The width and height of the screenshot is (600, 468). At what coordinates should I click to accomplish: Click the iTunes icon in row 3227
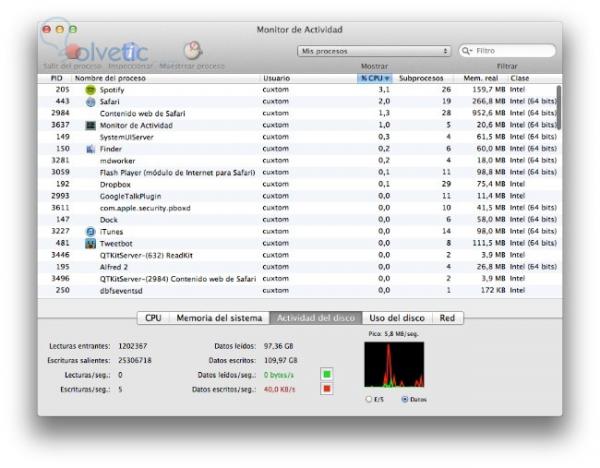click(90, 232)
